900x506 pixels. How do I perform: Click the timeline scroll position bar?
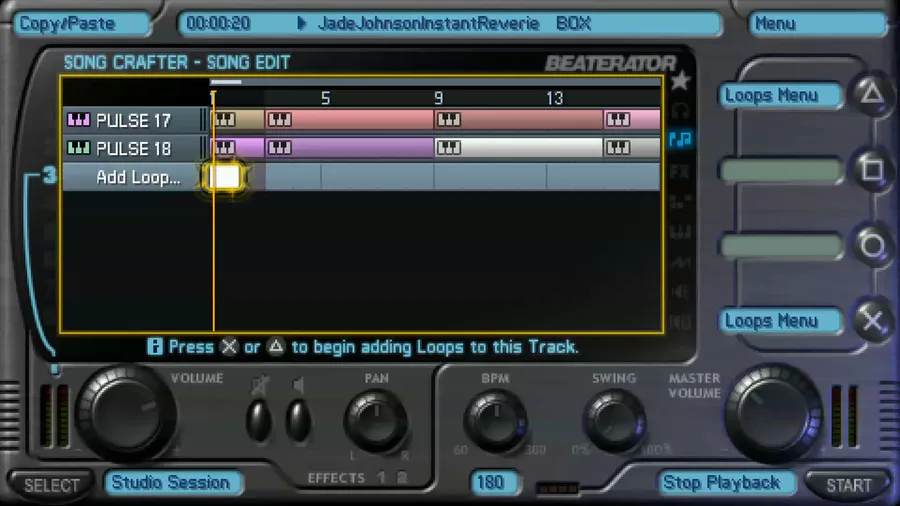(x=226, y=82)
